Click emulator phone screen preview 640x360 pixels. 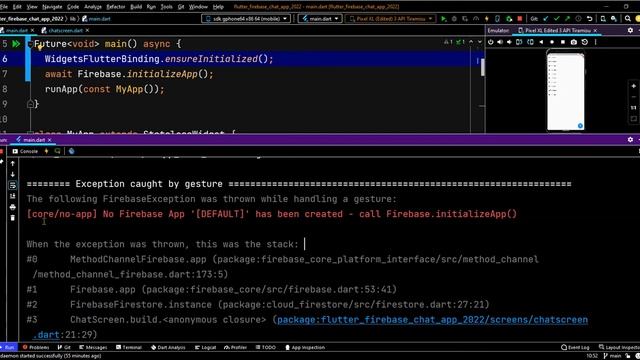[x=565, y=92]
